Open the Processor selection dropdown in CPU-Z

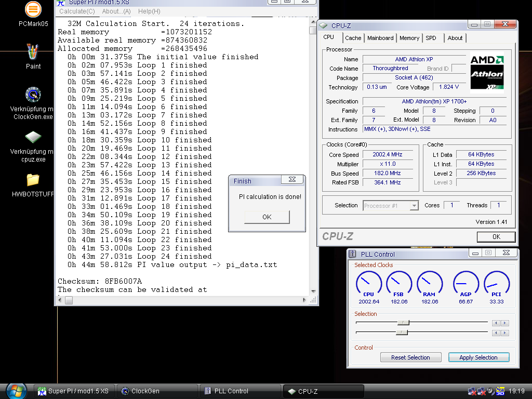414,206
